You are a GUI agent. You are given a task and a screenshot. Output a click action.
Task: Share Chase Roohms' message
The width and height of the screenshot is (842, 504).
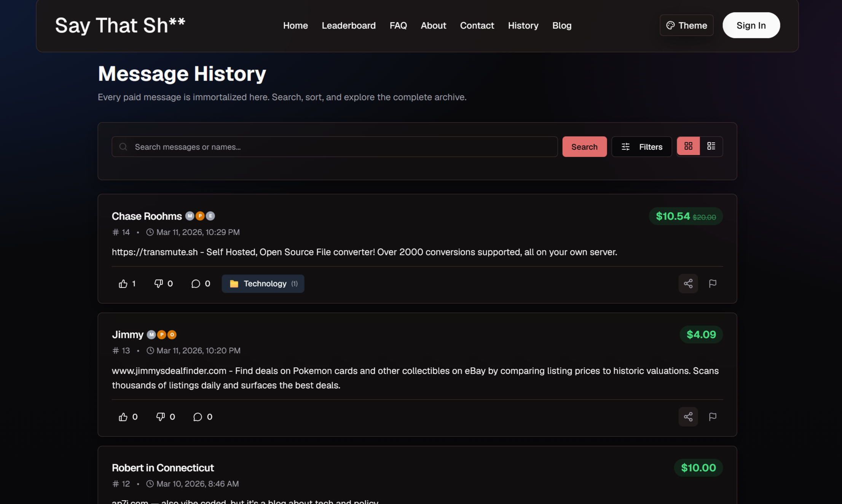point(688,283)
